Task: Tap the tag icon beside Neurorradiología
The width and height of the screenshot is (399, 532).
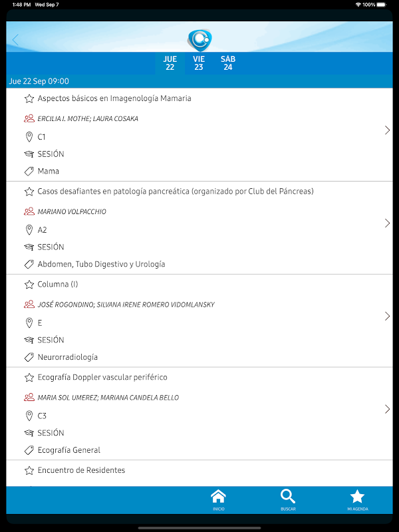Action: coord(29,357)
